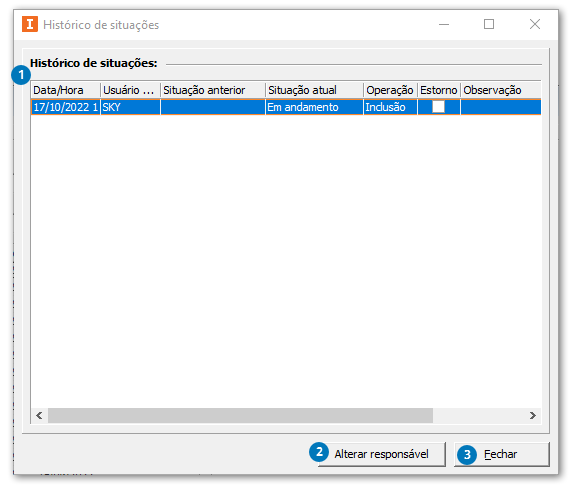Click the Operação column header
The width and height of the screenshot is (572, 488).
coord(390,90)
